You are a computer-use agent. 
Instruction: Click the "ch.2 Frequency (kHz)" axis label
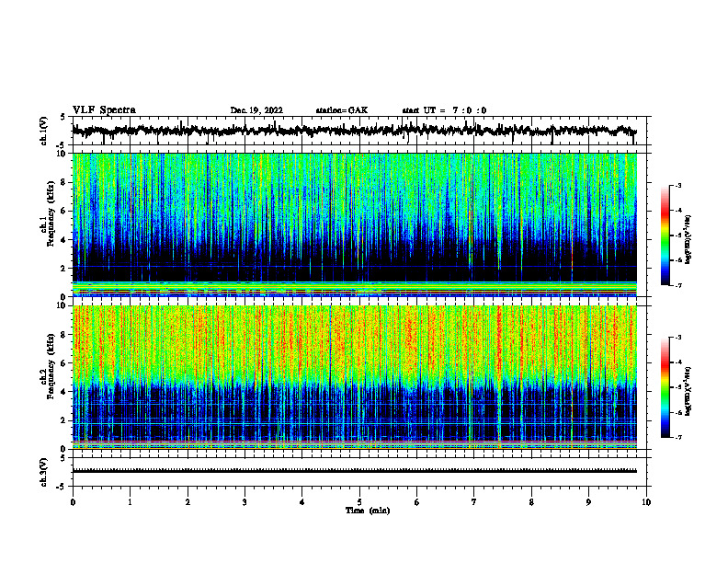pyautogui.click(x=48, y=365)
